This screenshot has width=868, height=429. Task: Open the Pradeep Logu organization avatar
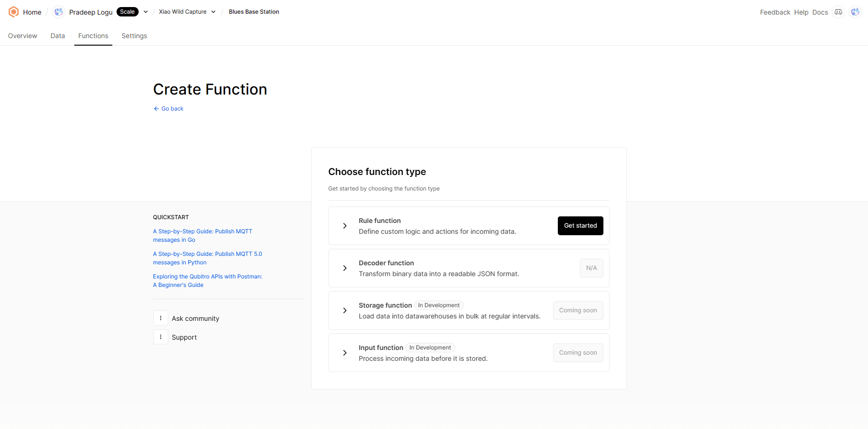[x=59, y=12]
